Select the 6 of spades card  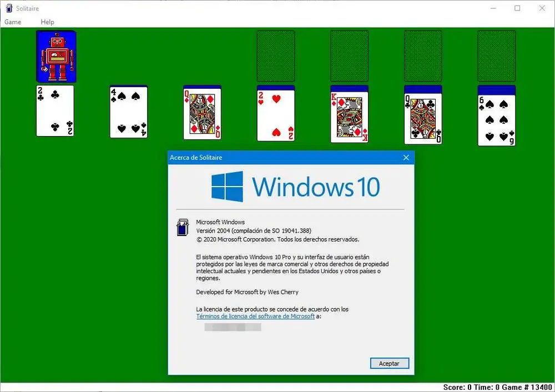coord(497,120)
